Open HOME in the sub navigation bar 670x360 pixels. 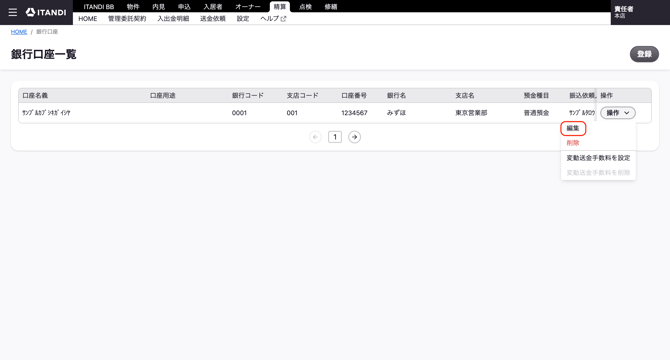click(x=88, y=19)
